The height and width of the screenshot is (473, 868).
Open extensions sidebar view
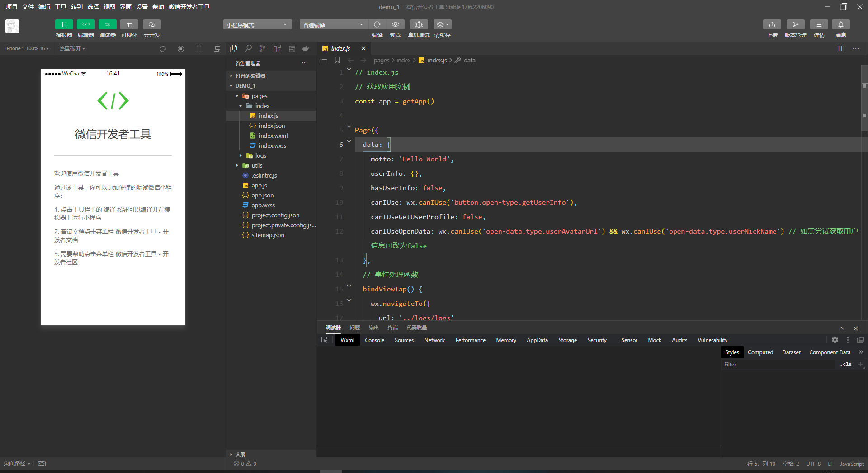(x=277, y=48)
